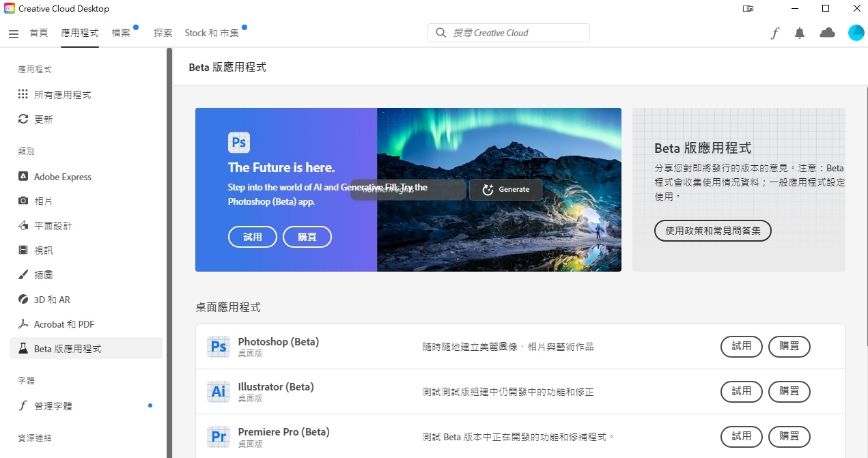The width and height of the screenshot is (868, 458).
Task: Open the fonts f icon in header
Action: pos(774,33)
